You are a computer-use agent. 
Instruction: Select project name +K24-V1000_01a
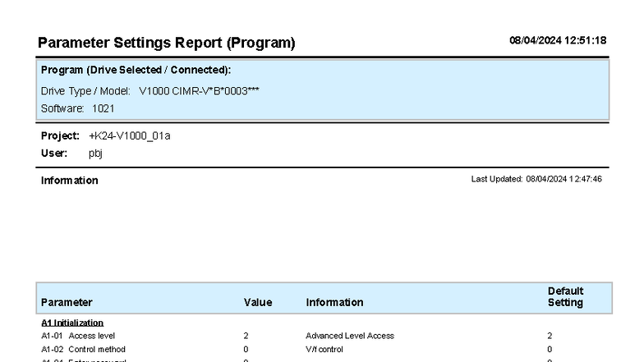coord(130,136)
